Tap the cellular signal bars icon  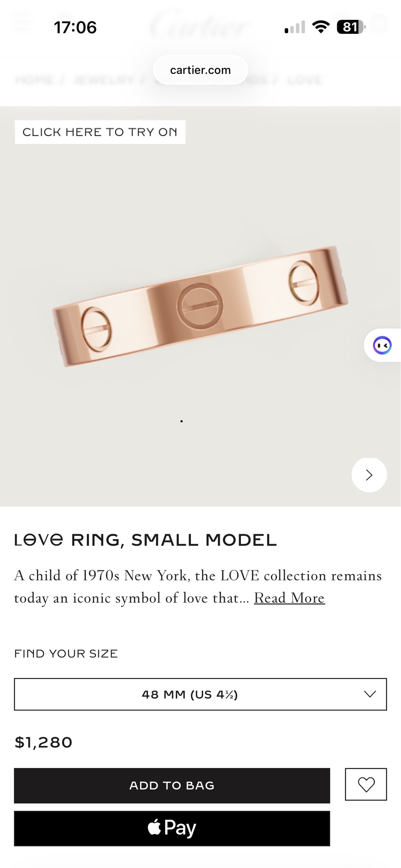pos(295,27)
